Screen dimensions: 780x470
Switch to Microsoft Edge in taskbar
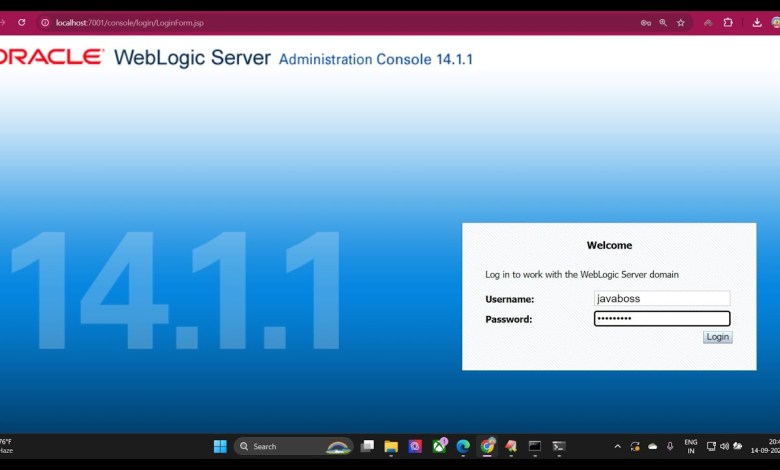pyautogui.click(x=463, y=446)
